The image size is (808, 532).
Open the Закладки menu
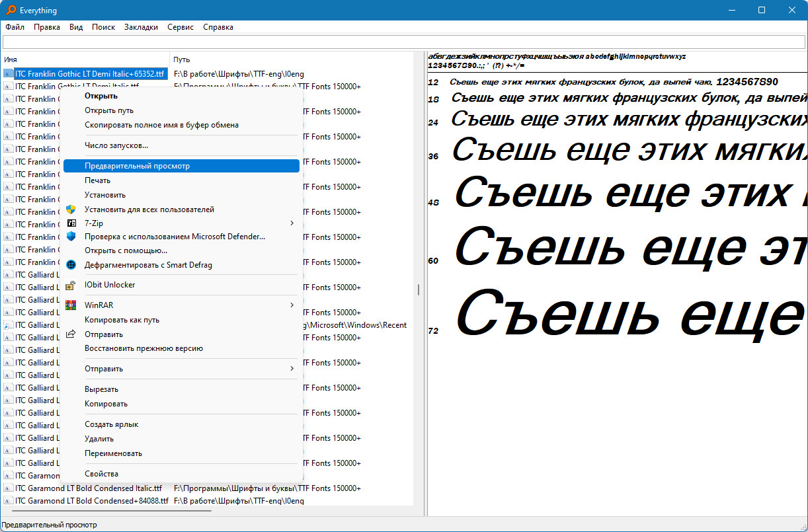[141, 27]
